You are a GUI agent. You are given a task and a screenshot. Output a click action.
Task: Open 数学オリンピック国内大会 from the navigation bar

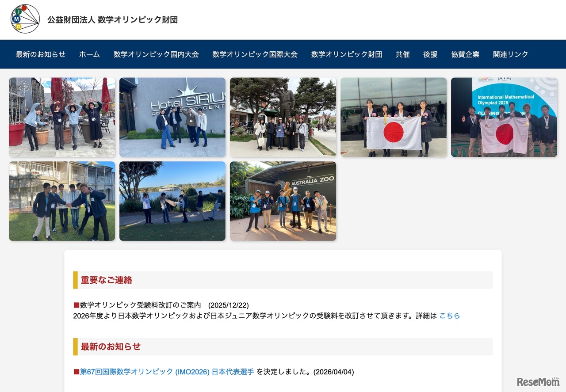[157, 54]
